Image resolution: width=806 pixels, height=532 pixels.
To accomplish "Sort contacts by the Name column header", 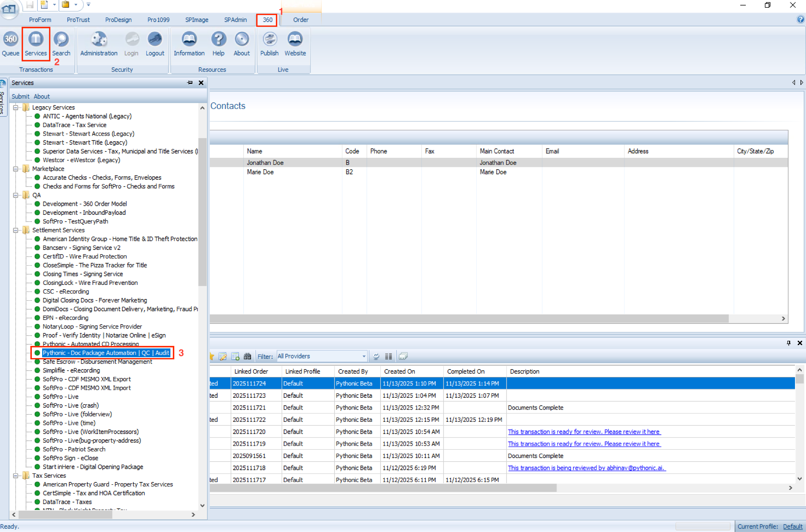I will tap(293, 151).
